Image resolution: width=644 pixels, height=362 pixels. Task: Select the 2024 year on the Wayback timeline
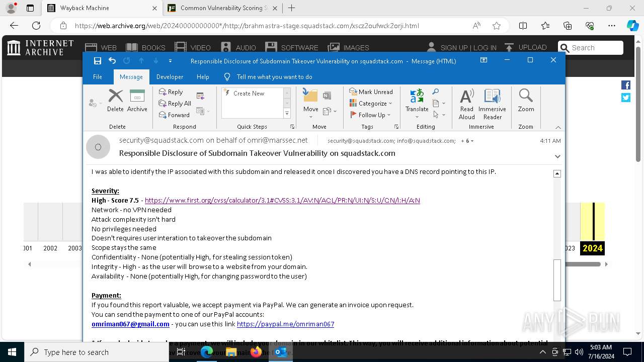[592, 248]
